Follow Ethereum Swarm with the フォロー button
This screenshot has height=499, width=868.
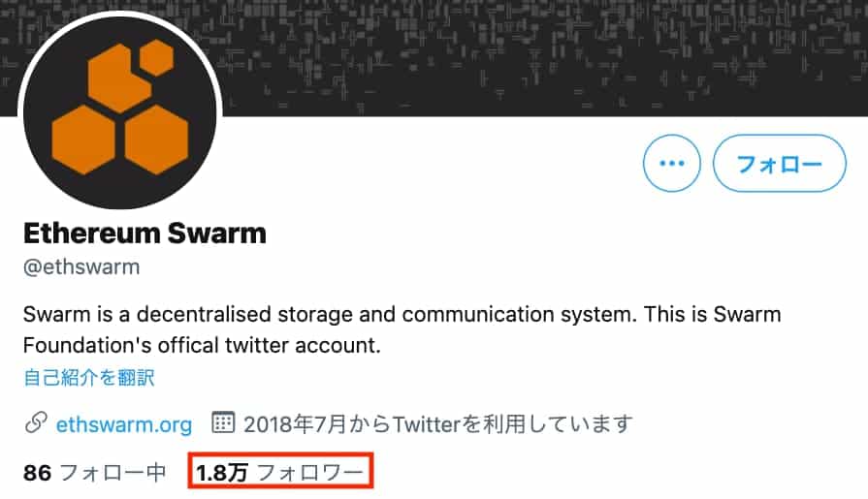tap(779, 163)
